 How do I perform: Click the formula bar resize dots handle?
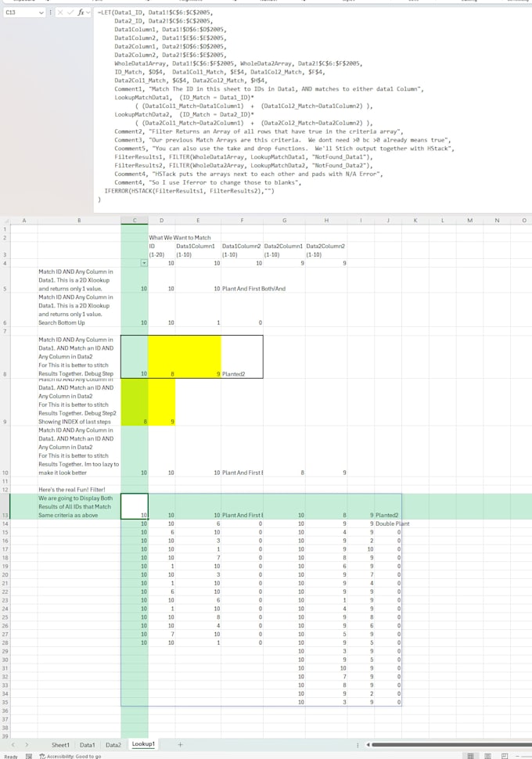(50, 12)
